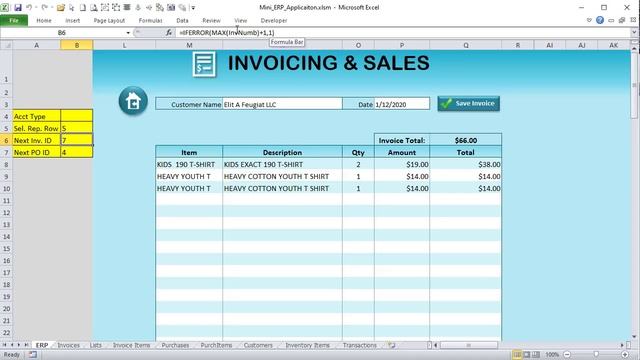The width and height of the screenshot is (640, 360).
Task: Switch to the Lists sheet tab
Action: [x=96, y=345]
